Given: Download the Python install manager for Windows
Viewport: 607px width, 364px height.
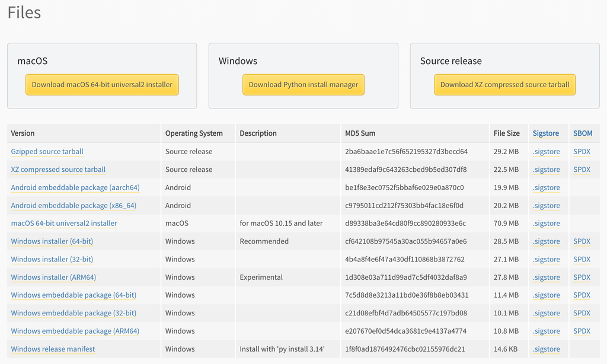Looking at the screenshot, I should pos(303,84).
